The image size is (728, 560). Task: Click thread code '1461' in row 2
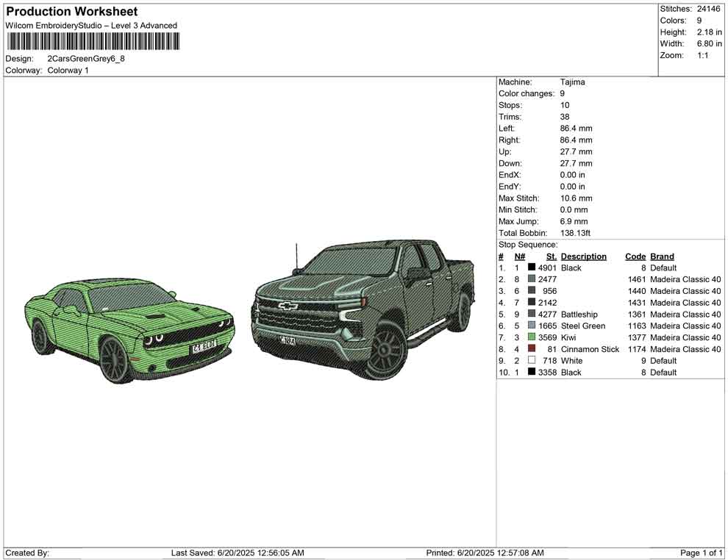(x=637, y=279)
